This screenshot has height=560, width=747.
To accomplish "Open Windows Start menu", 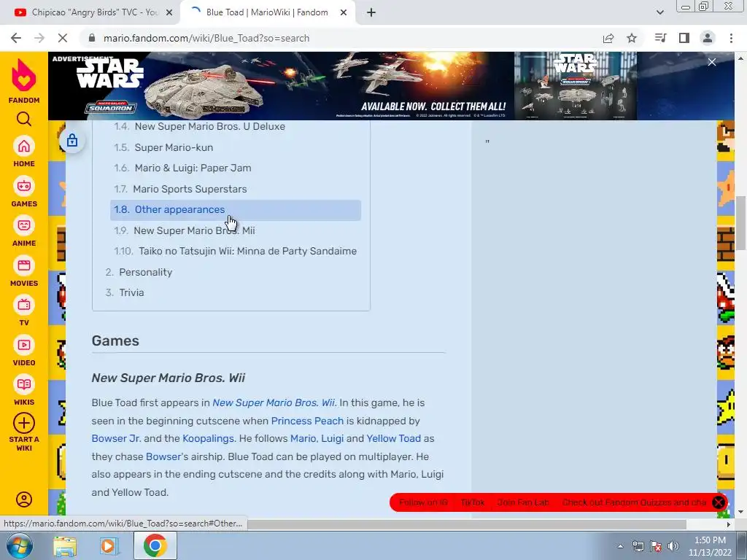I will [20, 545].
